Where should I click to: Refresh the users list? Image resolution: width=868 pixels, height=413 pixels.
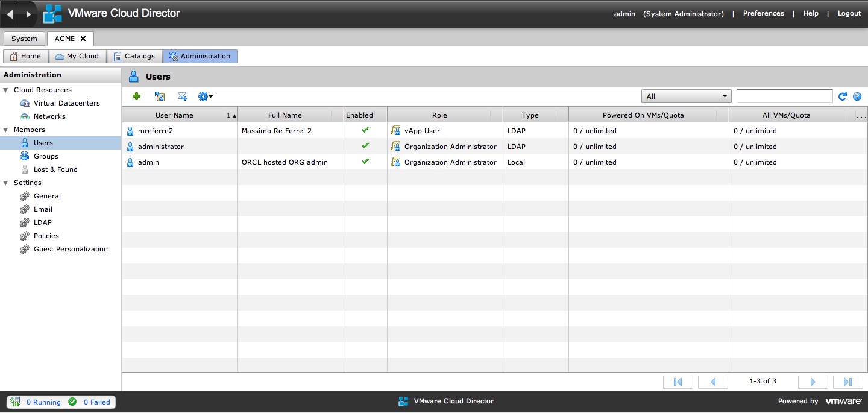click(x=843, y=96)
